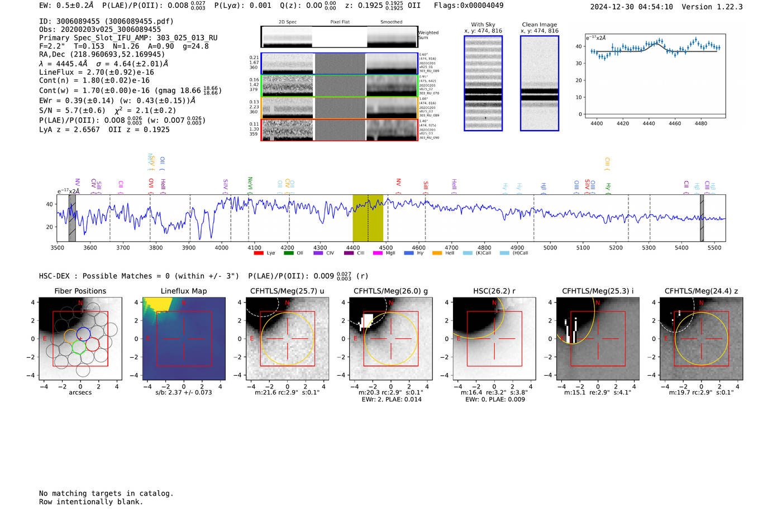Click the Hγ blue legend swatch

coord(409,253)
